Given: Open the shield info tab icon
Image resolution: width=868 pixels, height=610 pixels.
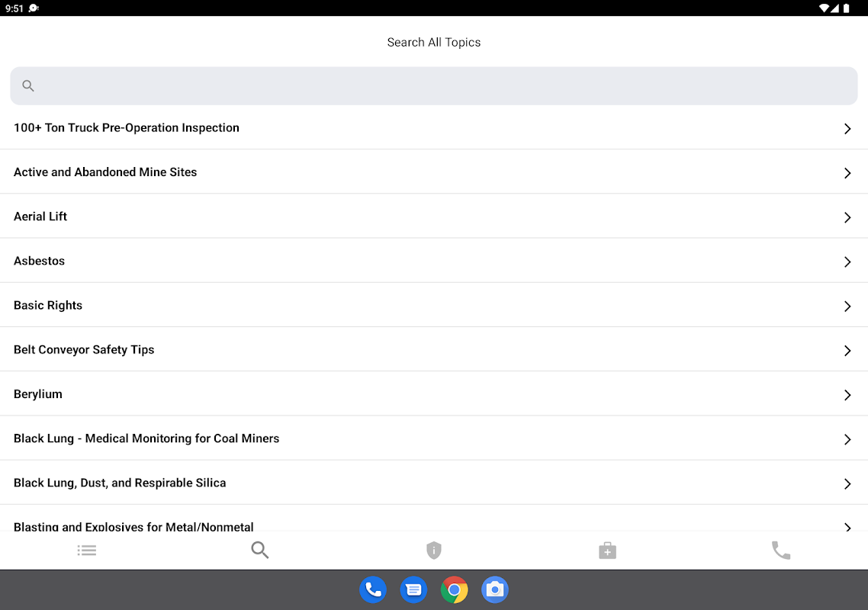Looking at the screenshot, I should coord(434,551).
